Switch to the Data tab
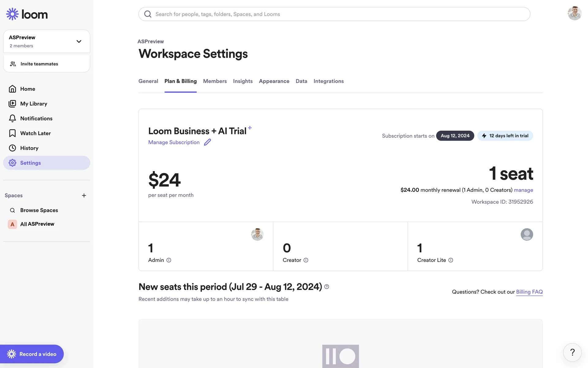 301,81
